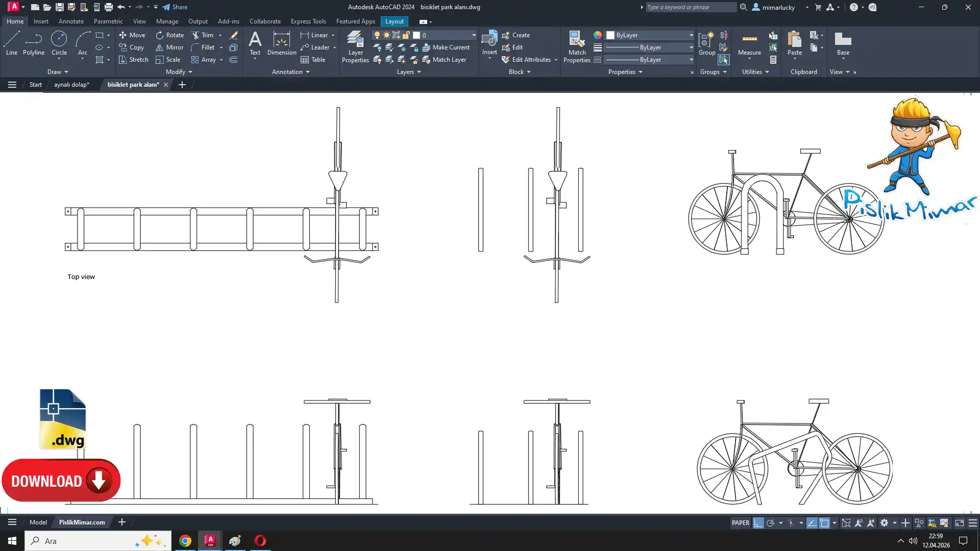Switch to aynalı dolap drawing tab

(x=71, y=85)
